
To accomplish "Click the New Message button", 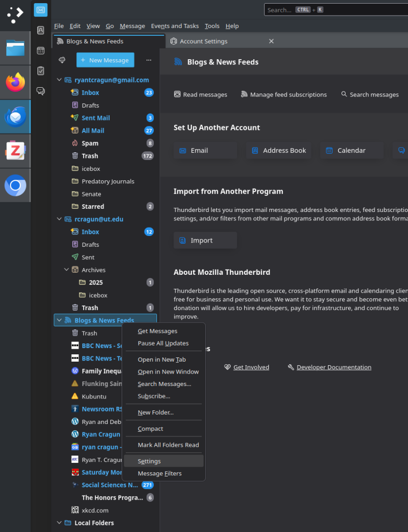I will point(105,60).
